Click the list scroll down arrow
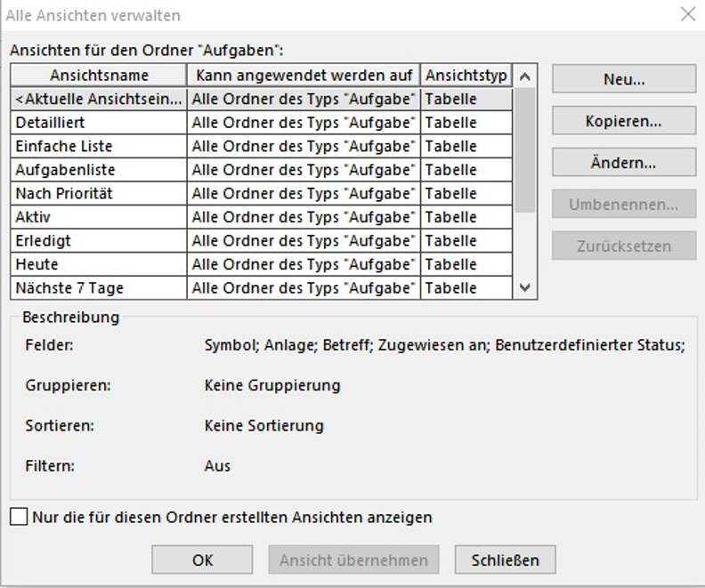 click(x=524, y=287)
